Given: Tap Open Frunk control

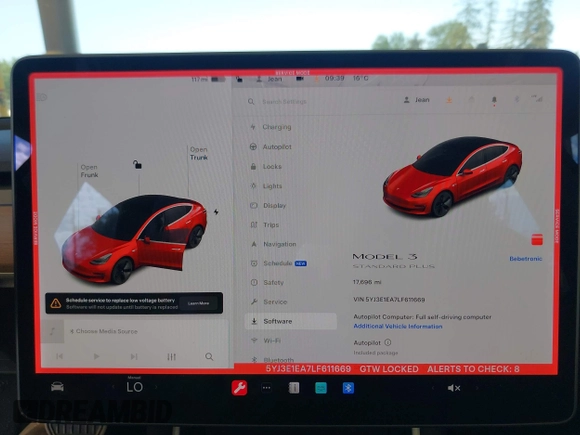Looking at the screenshot, I should (x=89, y=171).
